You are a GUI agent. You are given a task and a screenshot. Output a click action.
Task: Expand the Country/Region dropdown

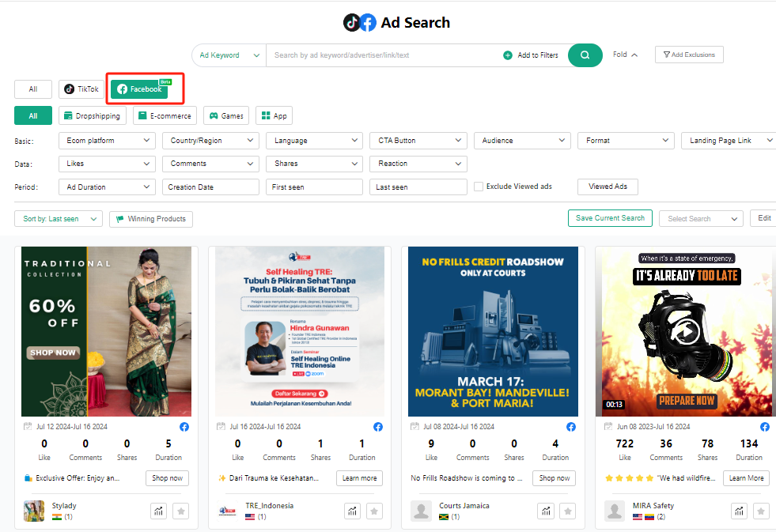pyautogui.click(x=211, y=141)
